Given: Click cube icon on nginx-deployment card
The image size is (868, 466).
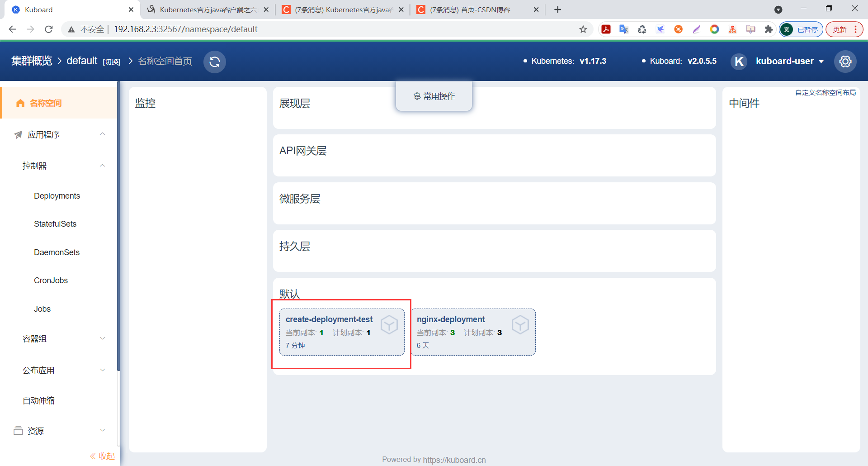Looking at the screenshot, I should (520, 324).
